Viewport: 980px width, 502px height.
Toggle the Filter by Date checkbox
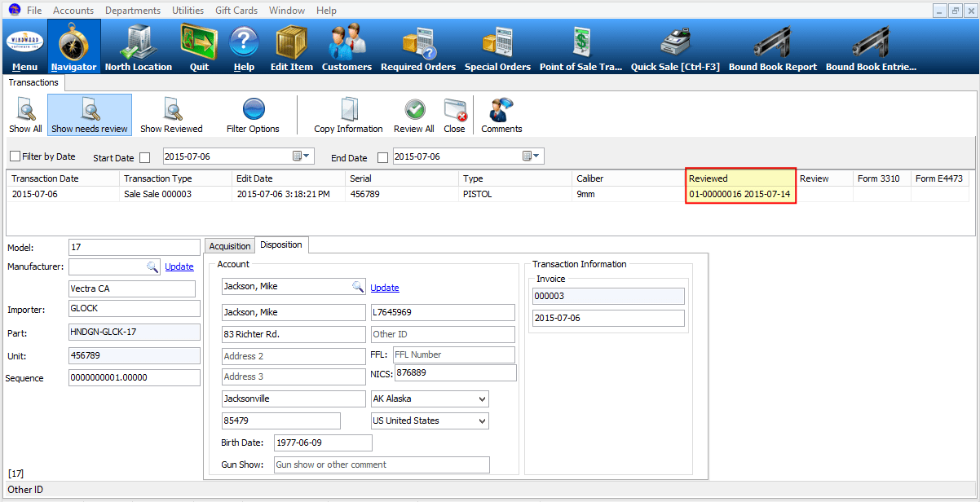[15, 156]
